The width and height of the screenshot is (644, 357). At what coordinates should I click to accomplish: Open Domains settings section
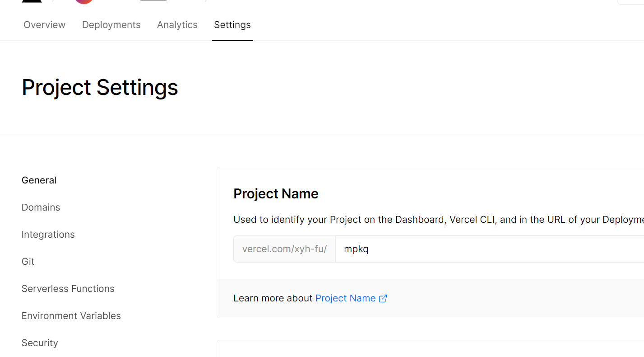pyautogui.click(x=41, y=207)
